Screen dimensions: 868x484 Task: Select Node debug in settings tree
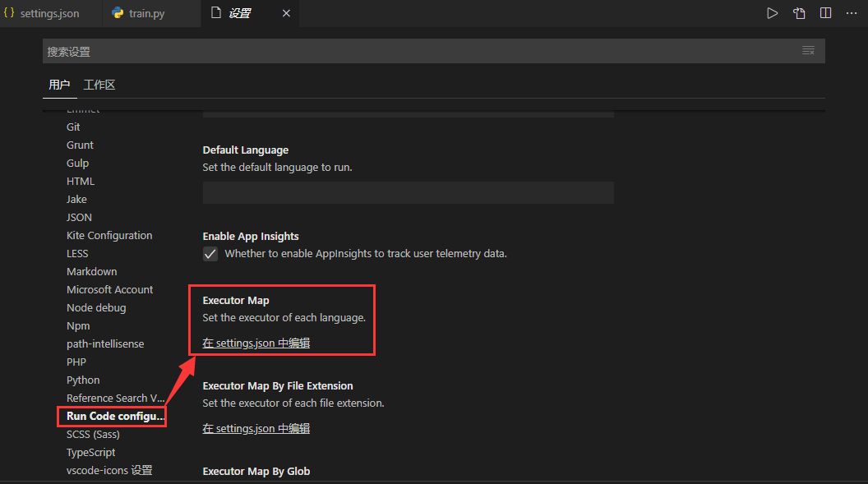(96, 307)
